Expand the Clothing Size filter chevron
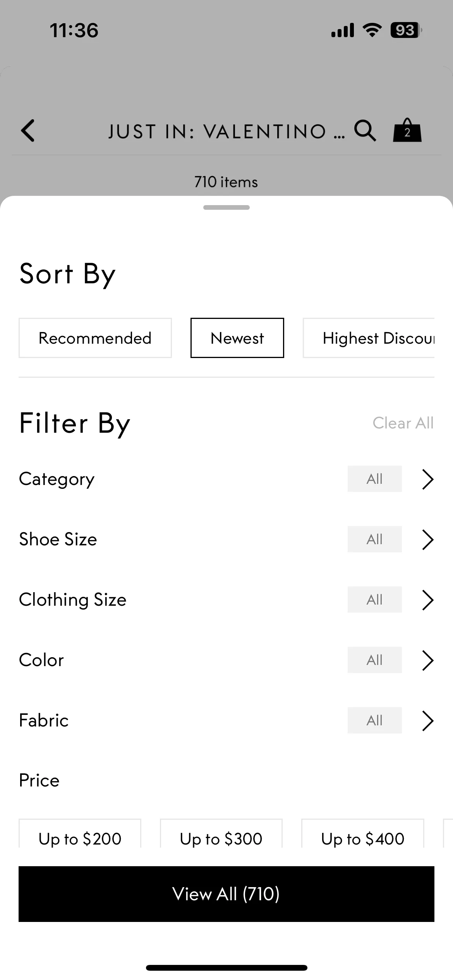This screenshot has height=980, width=453. (427, 600)
